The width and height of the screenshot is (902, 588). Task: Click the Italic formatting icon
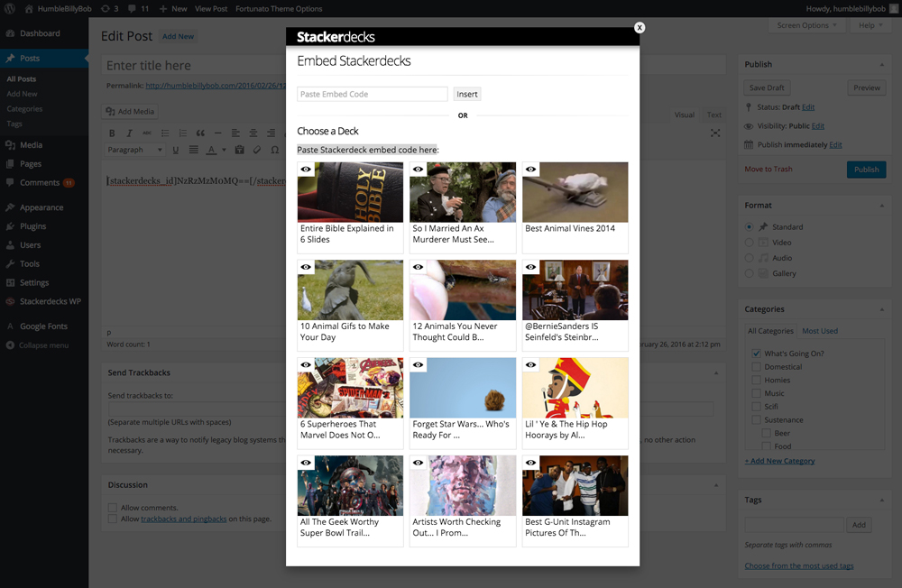(129, 133)
